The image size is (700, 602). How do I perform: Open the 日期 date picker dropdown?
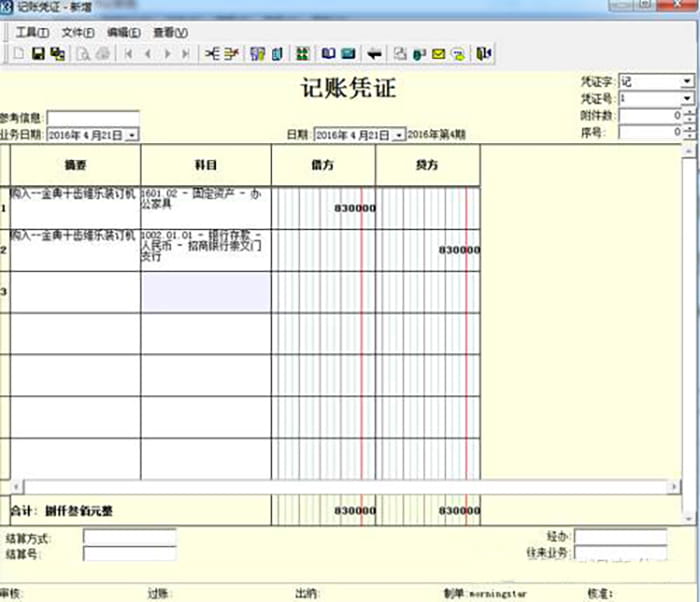[x=400, y=134]
